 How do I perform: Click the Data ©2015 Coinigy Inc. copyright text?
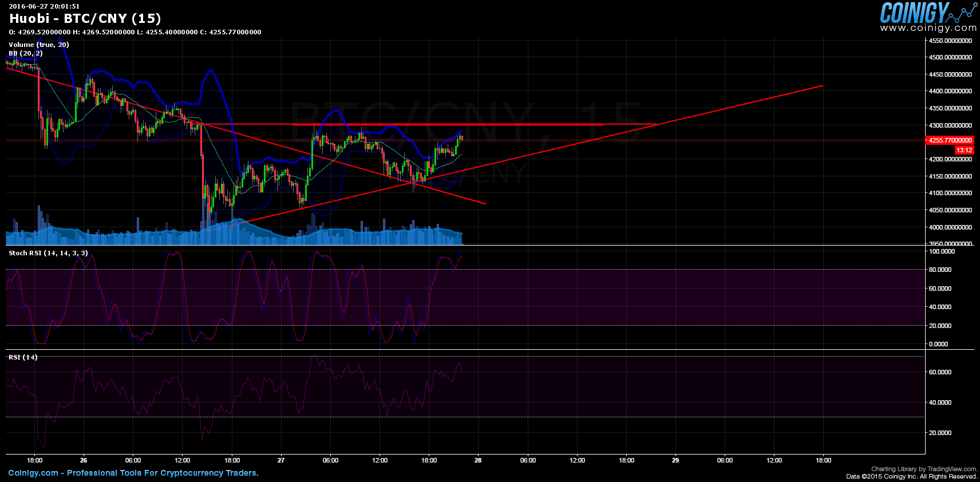pos(911,476)
